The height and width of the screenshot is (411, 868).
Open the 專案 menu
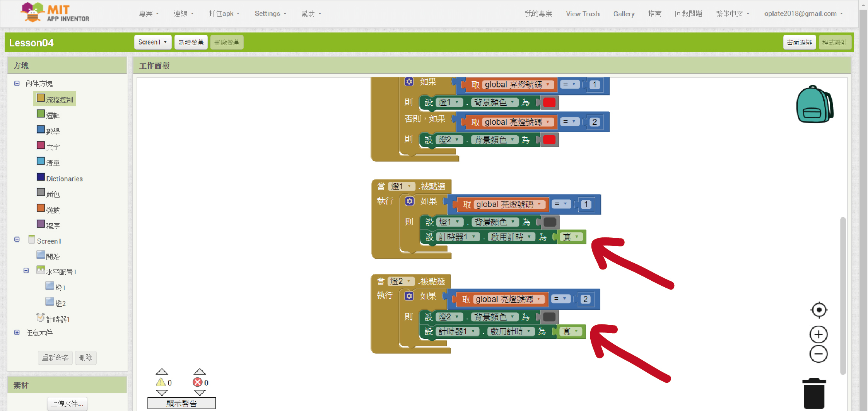(149, 14)
